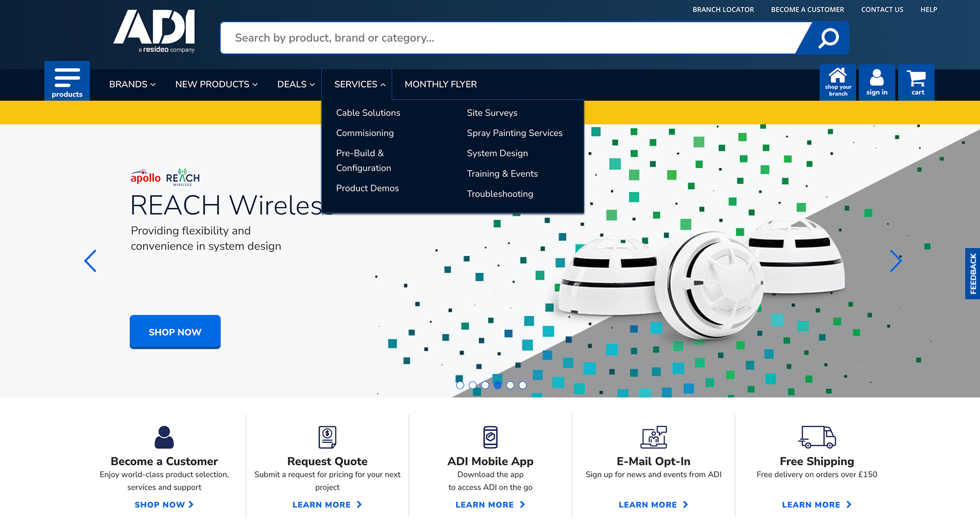Go to previous carousel slide arrow
Screen dimensions: 980x528
(90, 261)
